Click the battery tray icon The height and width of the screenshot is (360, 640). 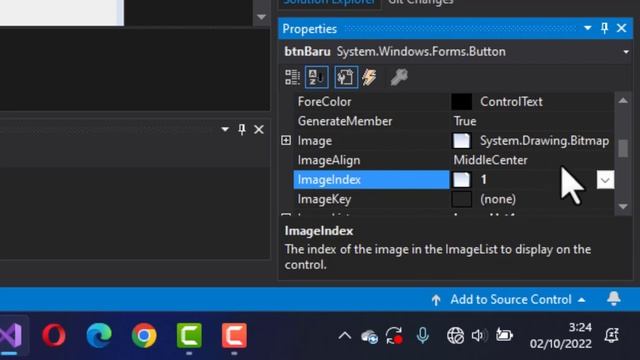point(504,335)
